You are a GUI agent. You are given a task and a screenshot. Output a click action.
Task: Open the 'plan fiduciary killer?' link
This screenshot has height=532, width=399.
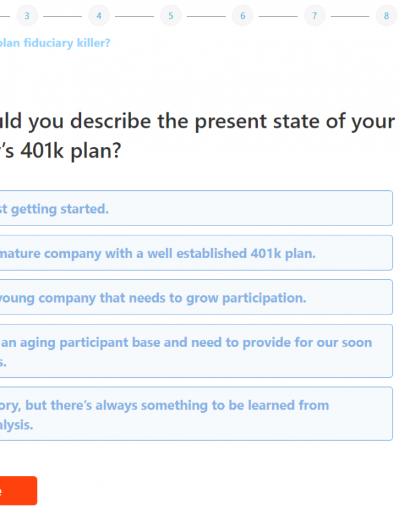tap(56, 43)
